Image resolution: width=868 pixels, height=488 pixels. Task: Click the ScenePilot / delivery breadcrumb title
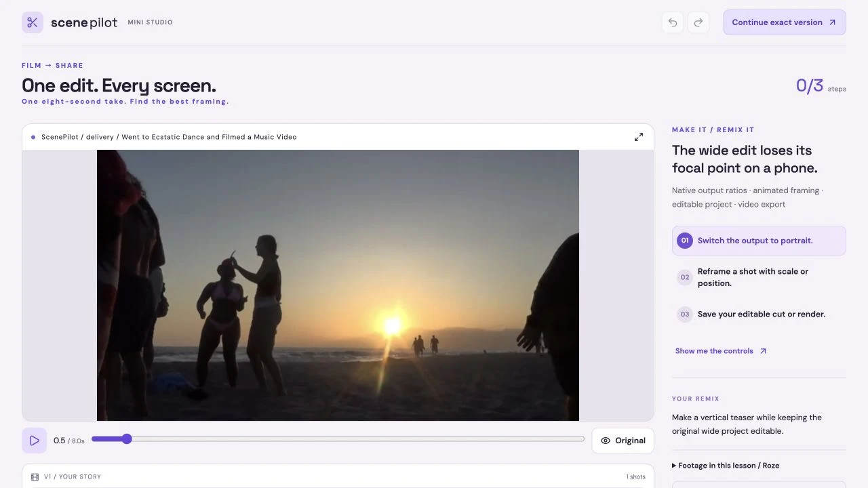tap(169, 137)
